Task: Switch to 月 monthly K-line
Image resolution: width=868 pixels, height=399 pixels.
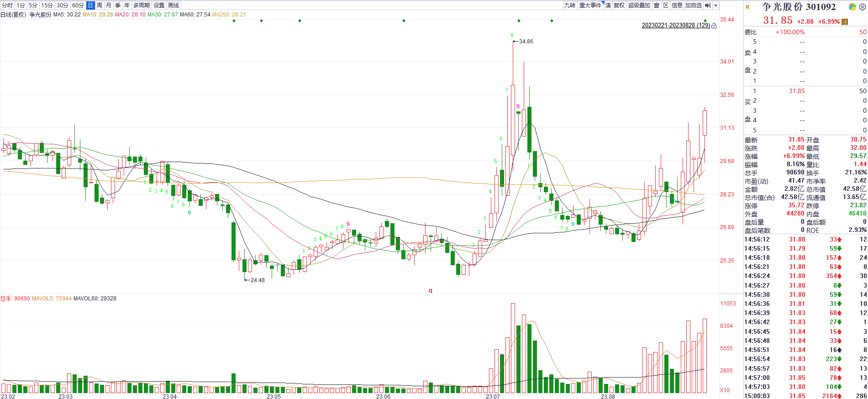Action: [x=109, y=5]
